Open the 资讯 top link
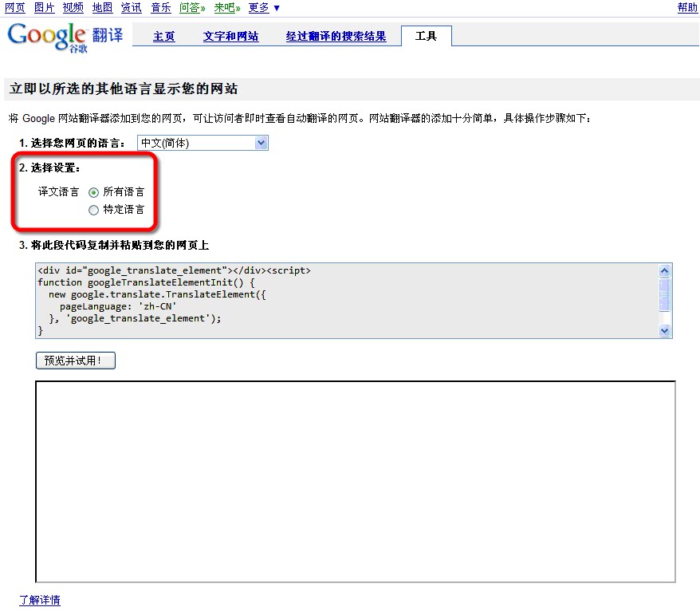700x611 pixels. tap(132, 8)
